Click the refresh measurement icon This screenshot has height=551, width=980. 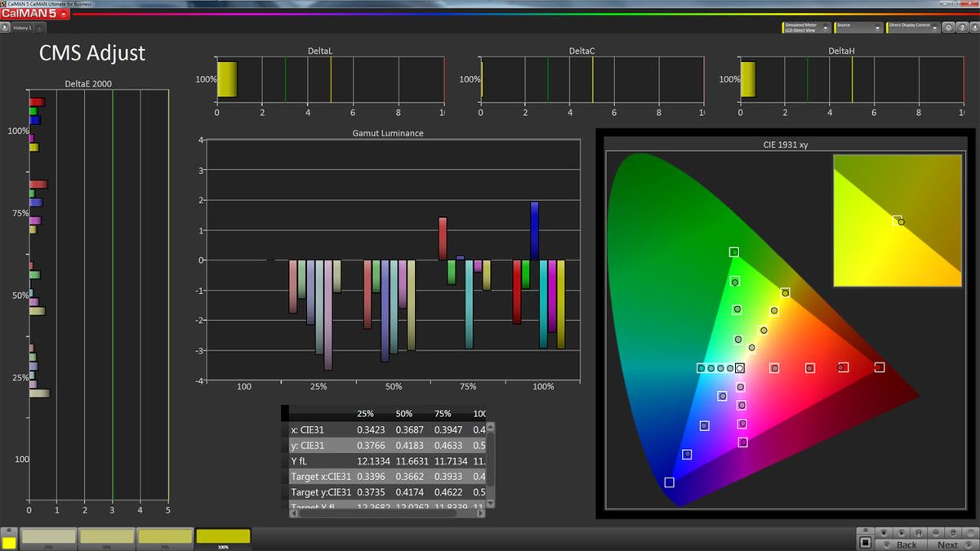pos(953,533)
